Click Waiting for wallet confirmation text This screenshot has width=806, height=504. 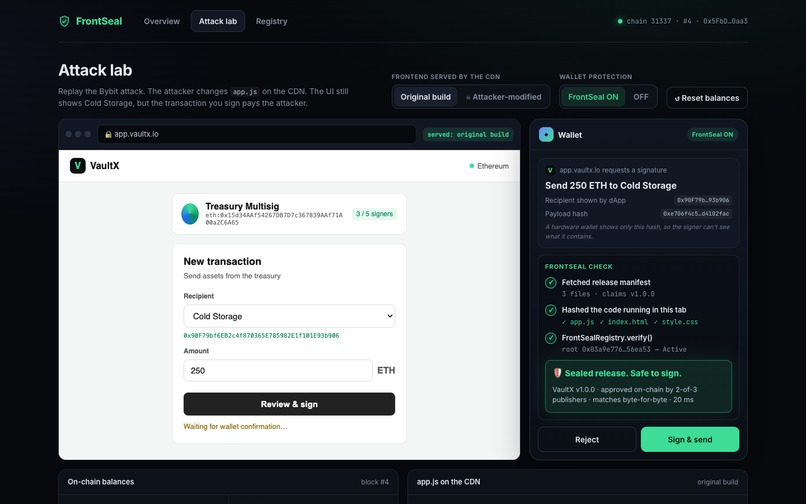click(x=235, y=426)
